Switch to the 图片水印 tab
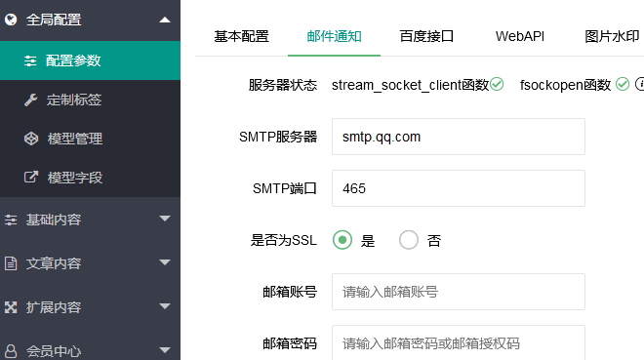Viewport: 644px width, 360px height. (612, 36)
